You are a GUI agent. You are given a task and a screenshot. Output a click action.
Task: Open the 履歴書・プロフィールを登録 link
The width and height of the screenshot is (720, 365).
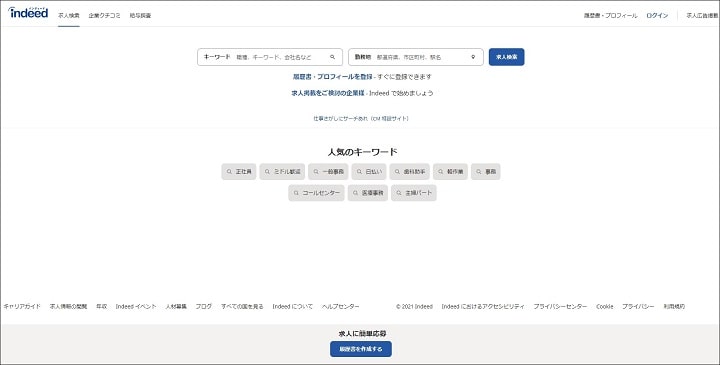[332, 77]
